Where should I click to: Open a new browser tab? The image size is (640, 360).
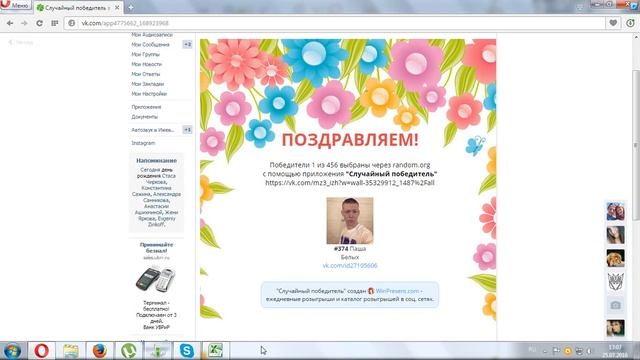point(131,7)
